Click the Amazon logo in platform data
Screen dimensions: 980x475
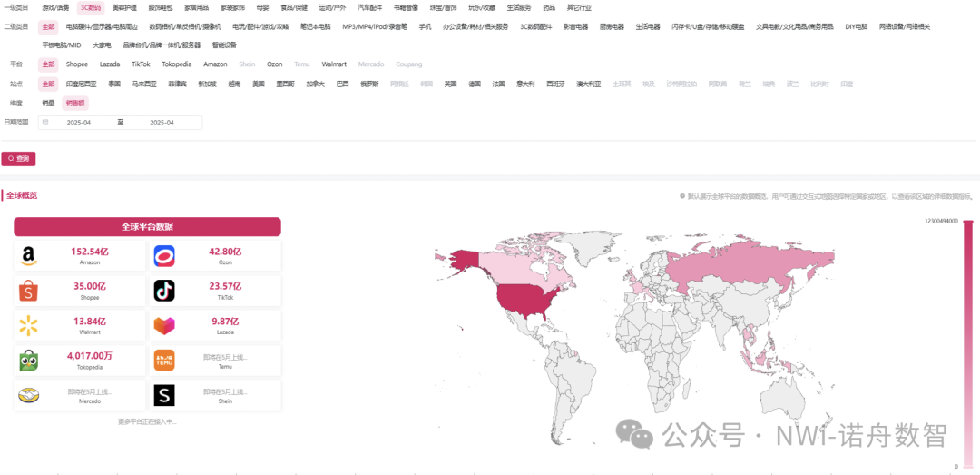29,257
